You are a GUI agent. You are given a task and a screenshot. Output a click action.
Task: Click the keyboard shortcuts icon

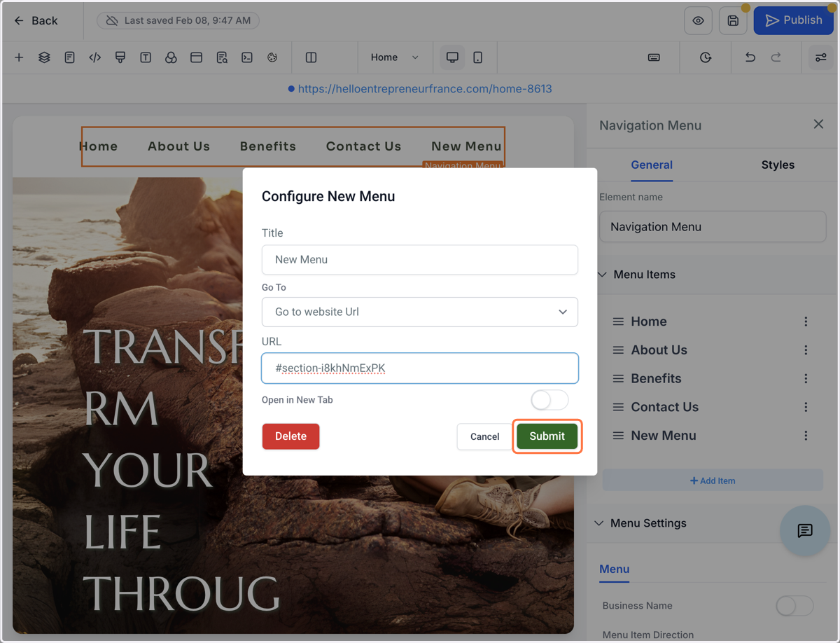pyautogui.click(x=654, y=57)
